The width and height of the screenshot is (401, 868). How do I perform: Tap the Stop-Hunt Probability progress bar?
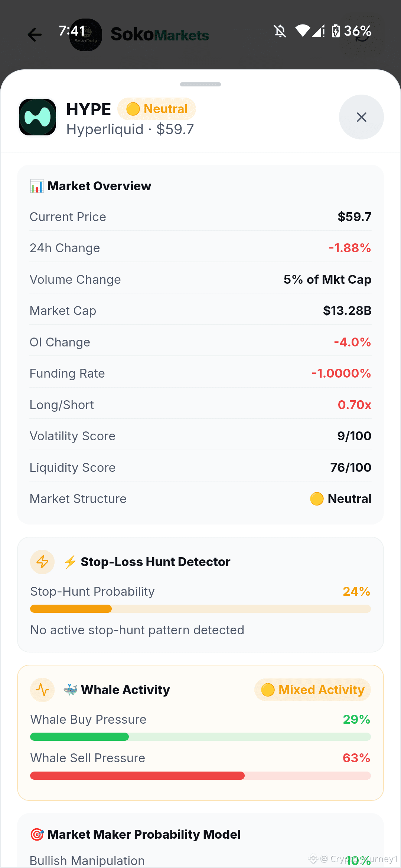[x=200, y=609]
